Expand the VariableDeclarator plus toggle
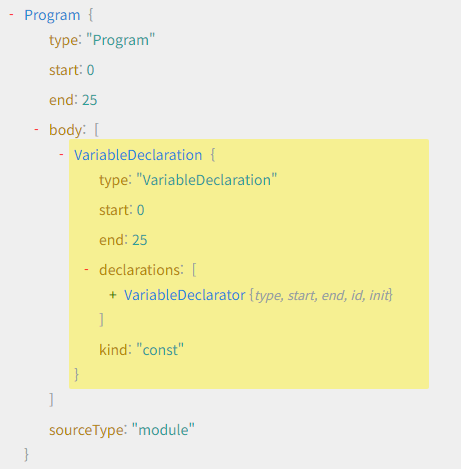 (113, 295)
